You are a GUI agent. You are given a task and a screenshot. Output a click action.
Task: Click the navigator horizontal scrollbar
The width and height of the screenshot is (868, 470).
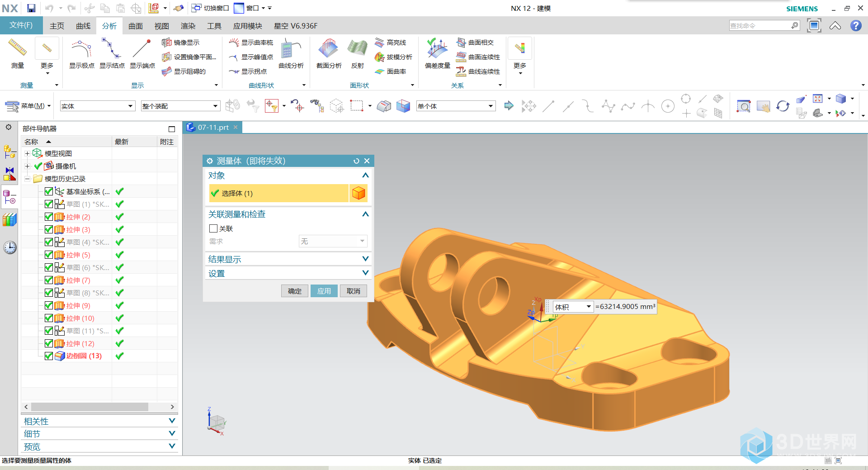[x=90, y=407]
